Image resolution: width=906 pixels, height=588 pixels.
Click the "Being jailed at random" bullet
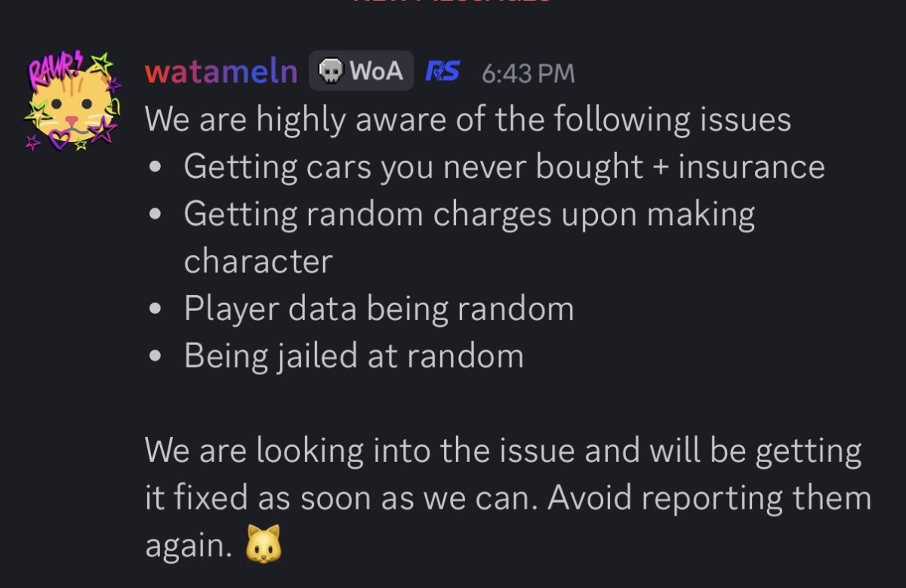click(x=353, y=356)
